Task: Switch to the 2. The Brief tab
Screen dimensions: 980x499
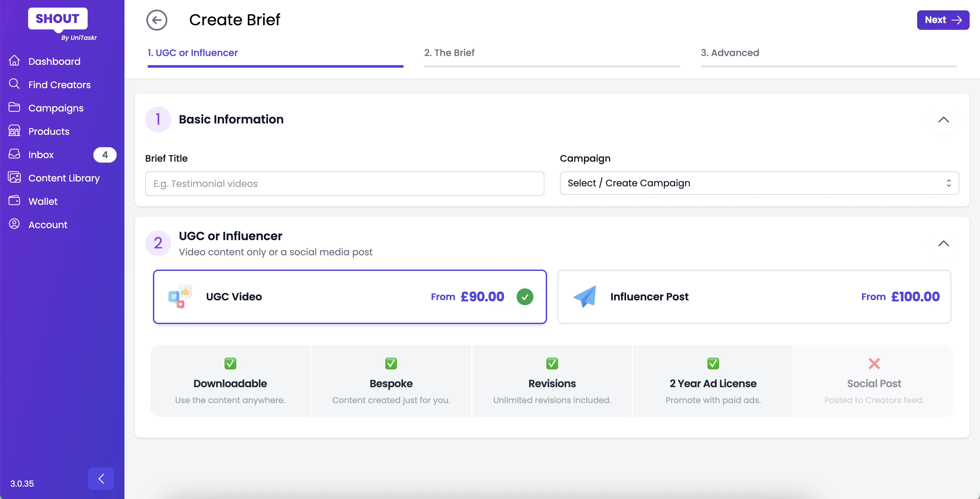Action: click(x=449, y=53)
